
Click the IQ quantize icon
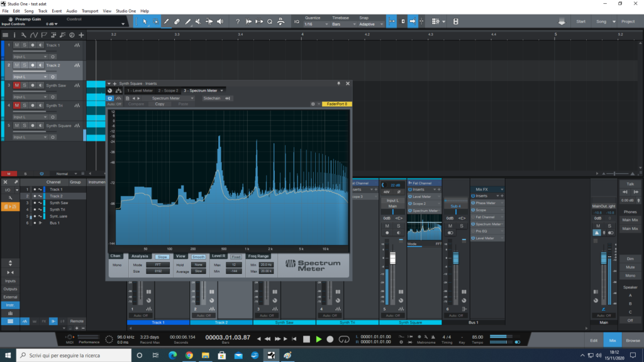pos(297,21)
